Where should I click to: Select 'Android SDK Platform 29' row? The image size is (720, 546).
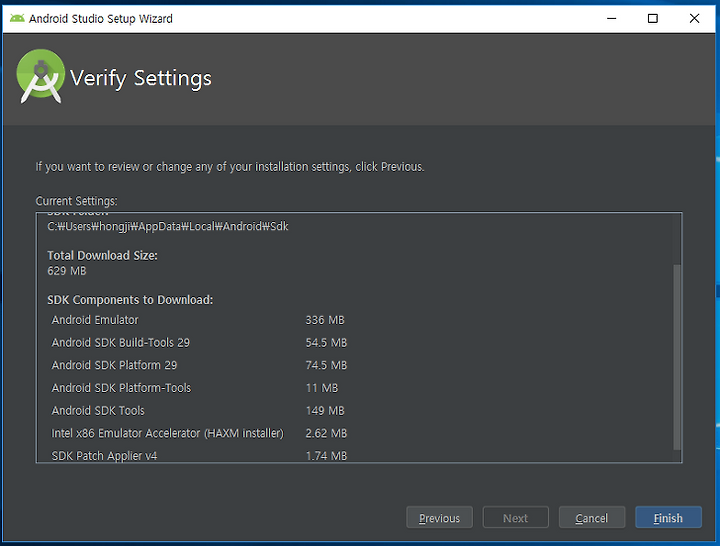coord(199,365)
